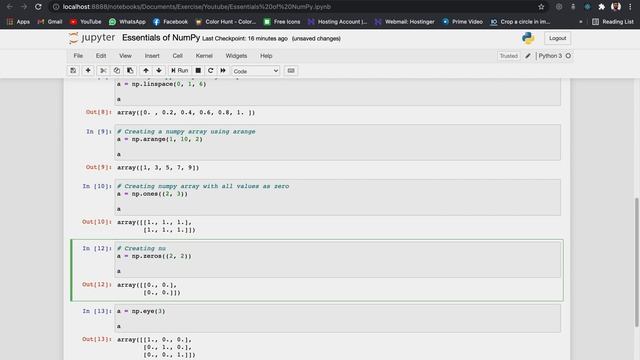Click the Out[8] array output text

[x=186, y=112]
